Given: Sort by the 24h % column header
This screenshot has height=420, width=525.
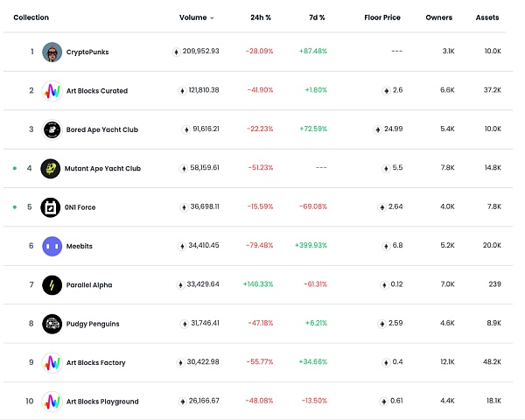Looking at the screenshot, I should point(261,17).
